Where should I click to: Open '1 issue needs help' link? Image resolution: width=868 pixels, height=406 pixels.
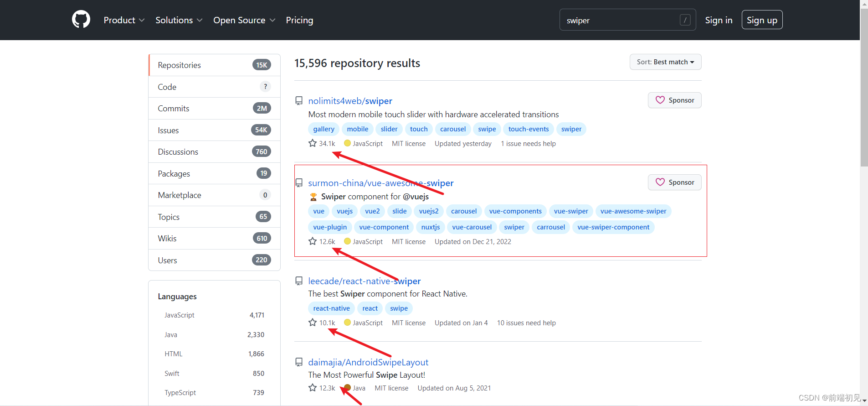tap(528, 144)
